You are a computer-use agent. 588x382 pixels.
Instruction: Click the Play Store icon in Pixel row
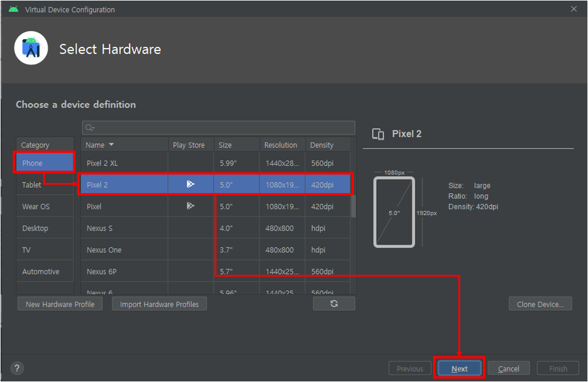point(191,206)
